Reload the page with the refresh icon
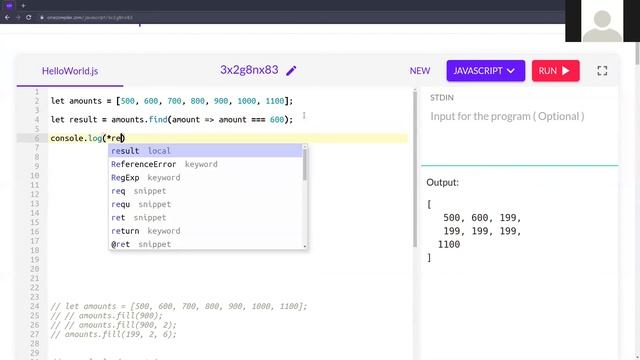Screen dimensions: 640x360 29,18
